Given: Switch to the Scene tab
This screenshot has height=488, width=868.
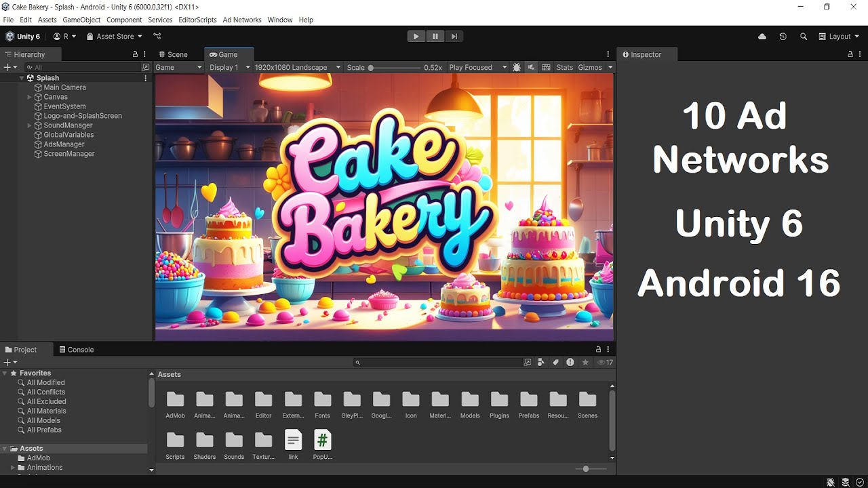Looking at the screenshot, I should tap(173, 54).
